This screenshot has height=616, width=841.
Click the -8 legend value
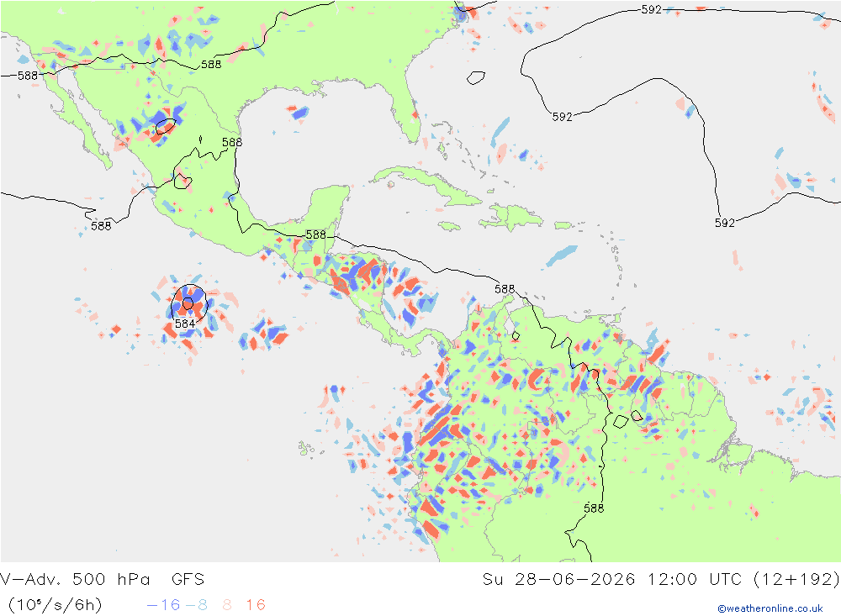point(196,605)
